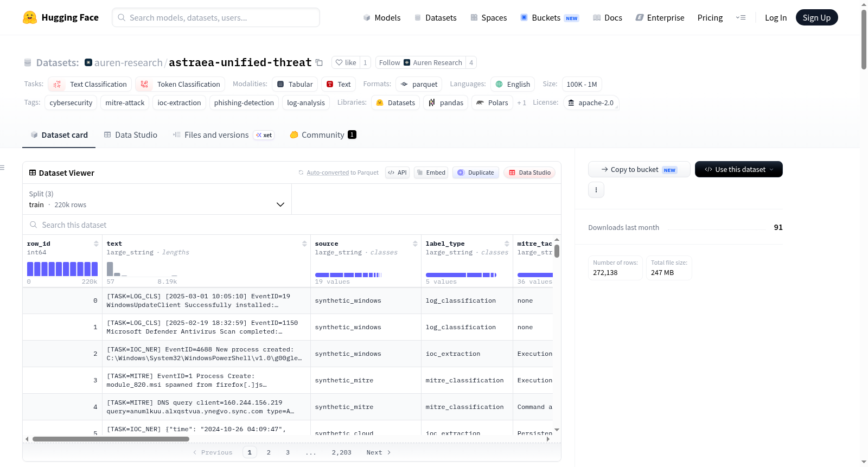Click the log-analysis tag

306,103
